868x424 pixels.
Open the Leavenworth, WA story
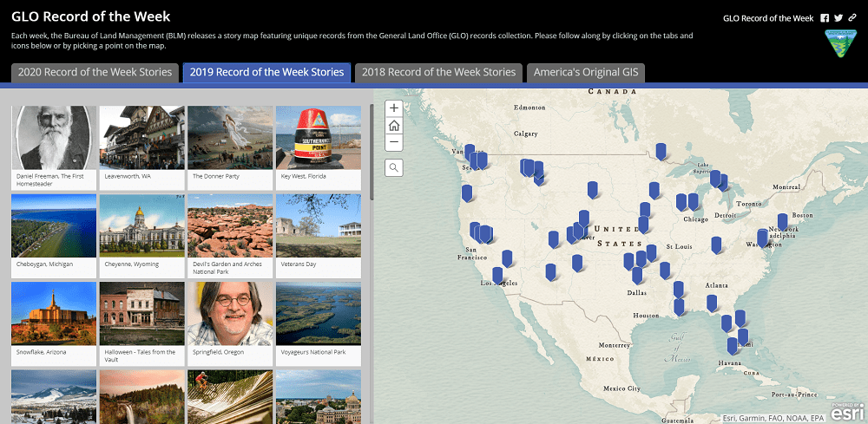point(142,148)
